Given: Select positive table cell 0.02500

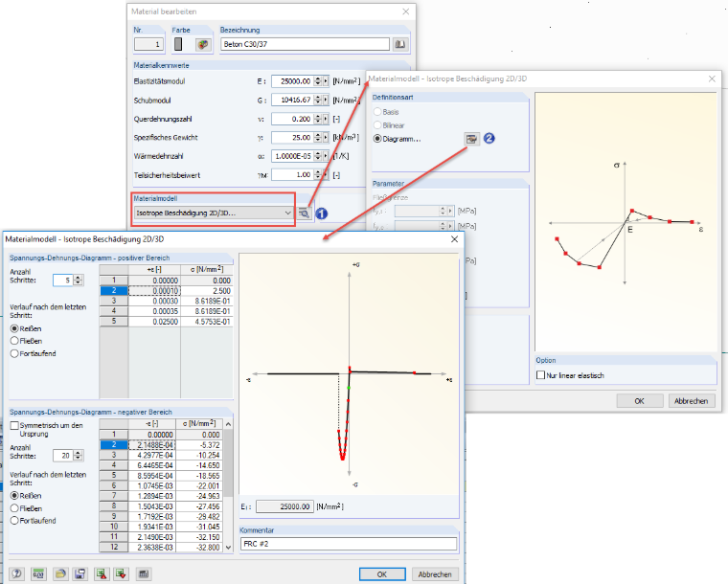Looking at the screenshot, I should pos(154,322).
